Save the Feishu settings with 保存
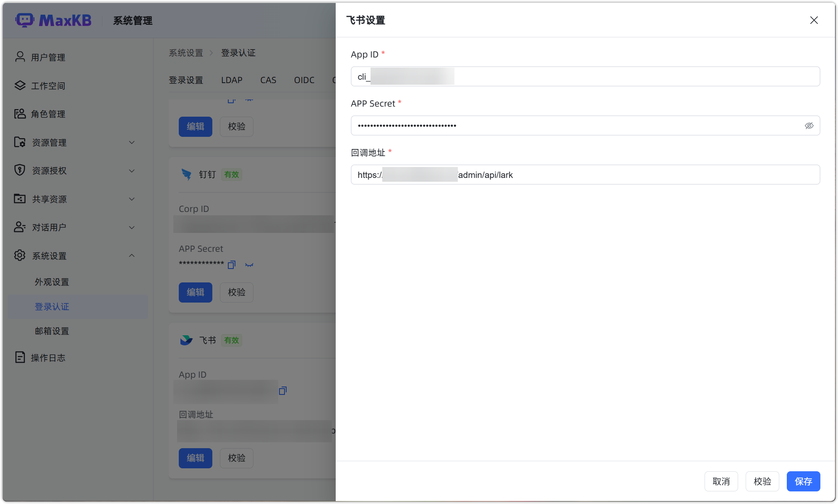 (x=803, y=481)
